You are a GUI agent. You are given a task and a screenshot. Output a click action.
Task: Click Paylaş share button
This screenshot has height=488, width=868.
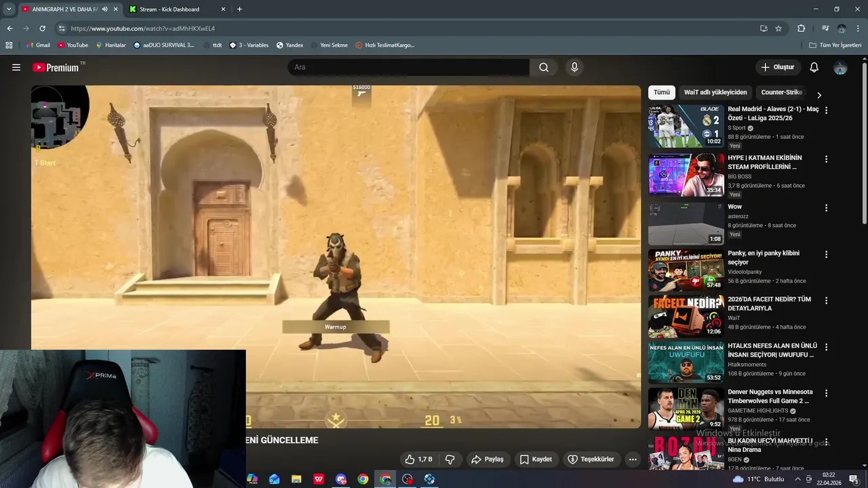coord(488,460)
